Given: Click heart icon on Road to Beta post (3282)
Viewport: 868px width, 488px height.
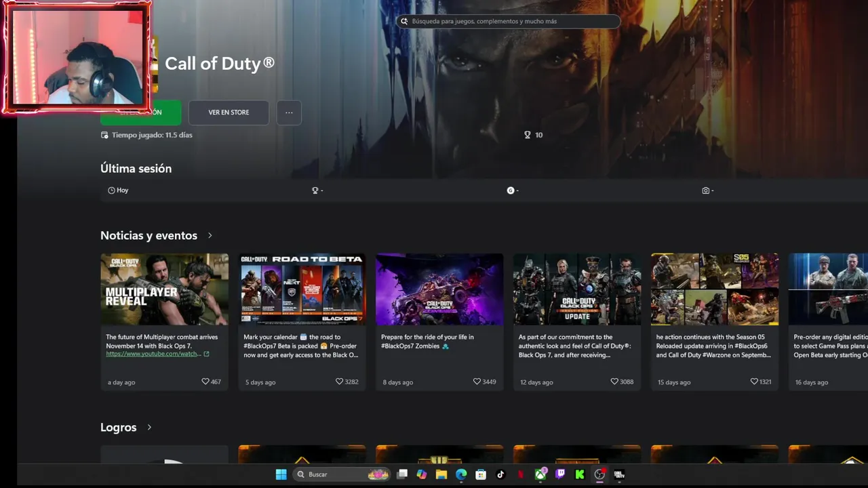Looking at the screenshot, I should click(x=340, y=382).
